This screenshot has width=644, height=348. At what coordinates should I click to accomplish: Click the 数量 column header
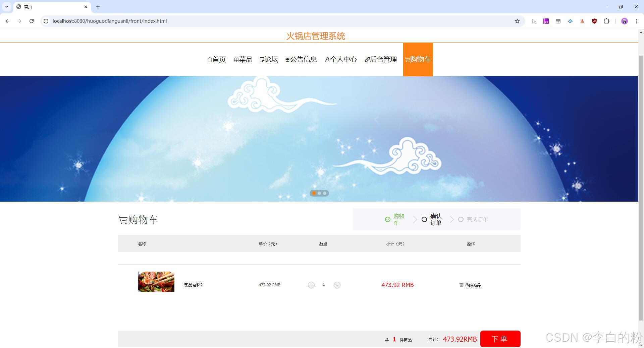coord(323,244)
